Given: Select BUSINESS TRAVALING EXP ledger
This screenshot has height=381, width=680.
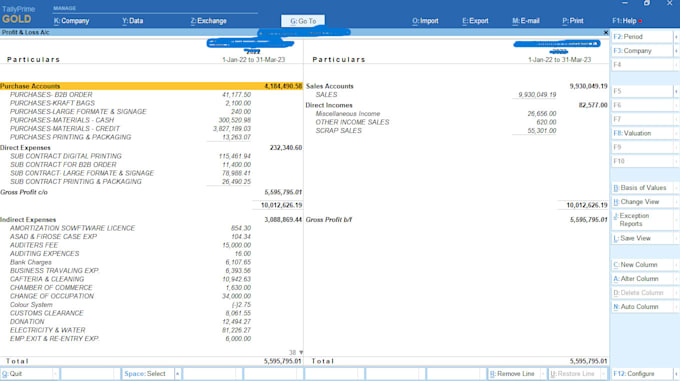Looking at the screenshot, I should [55, 270].
